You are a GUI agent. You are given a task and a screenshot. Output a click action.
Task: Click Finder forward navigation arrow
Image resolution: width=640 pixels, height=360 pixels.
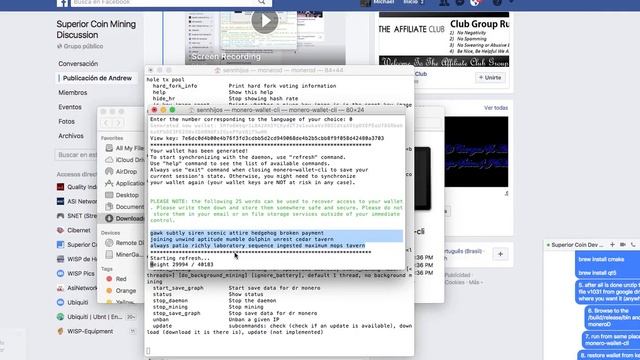coord(118,123)
